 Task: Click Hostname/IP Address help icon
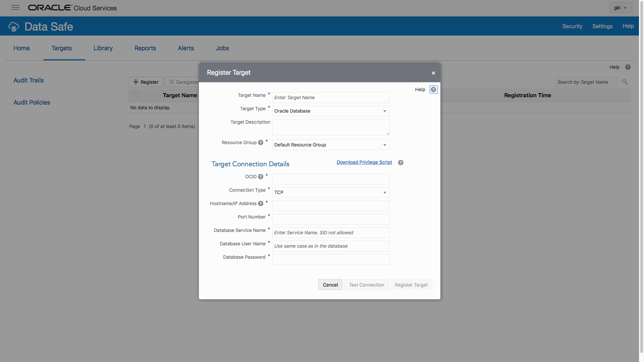(261, 204)
